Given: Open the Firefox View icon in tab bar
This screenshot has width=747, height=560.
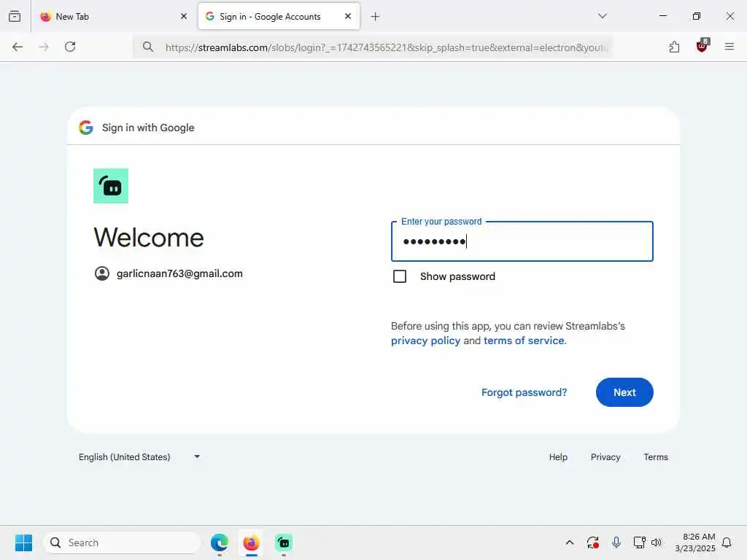Looking at the screenshot, I should (x=15, y=16).
